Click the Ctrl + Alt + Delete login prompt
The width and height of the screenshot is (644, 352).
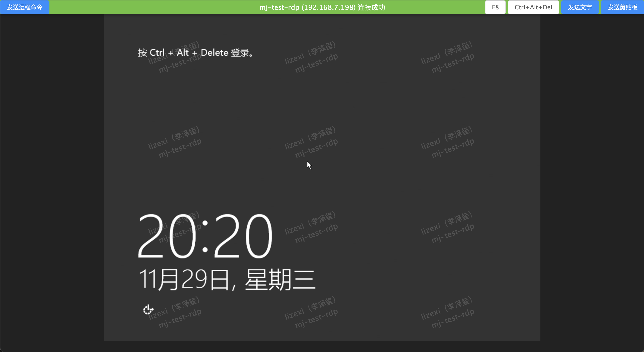195,53
